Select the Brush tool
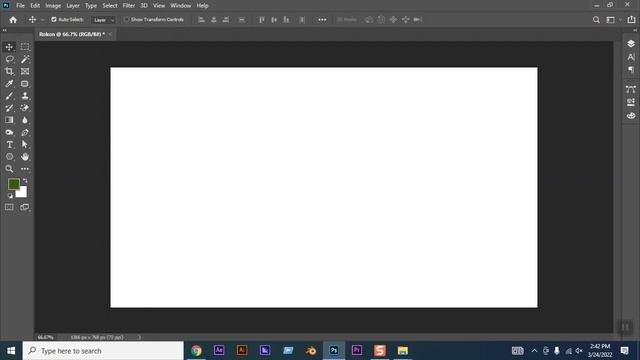 [x=9, y=96]
